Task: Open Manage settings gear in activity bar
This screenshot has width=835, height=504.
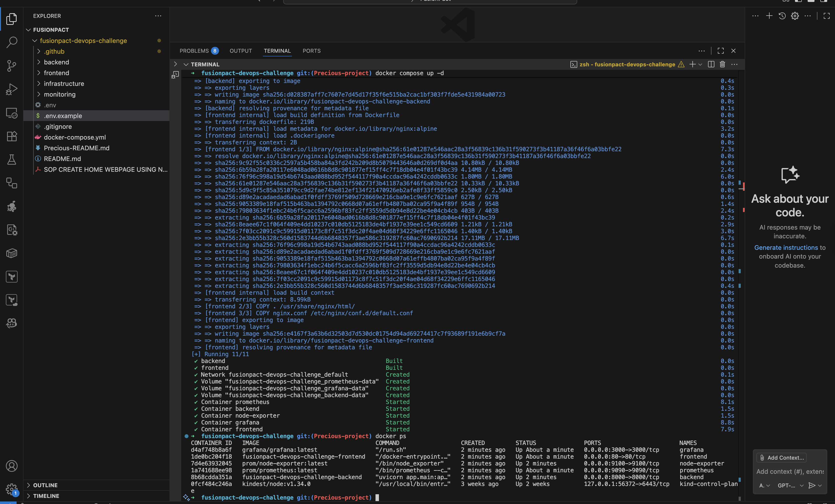Action: (x=11, y=489)
